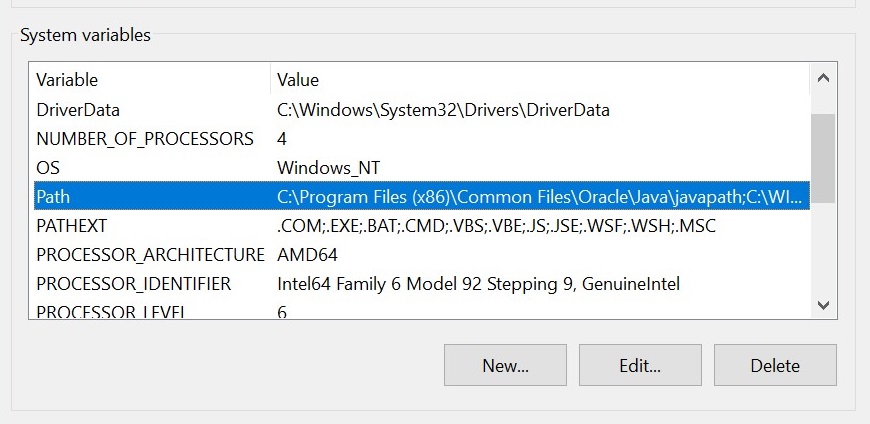Click the AMD64 value cell
The image size is (870, 424).
click(x=307, y=255)
